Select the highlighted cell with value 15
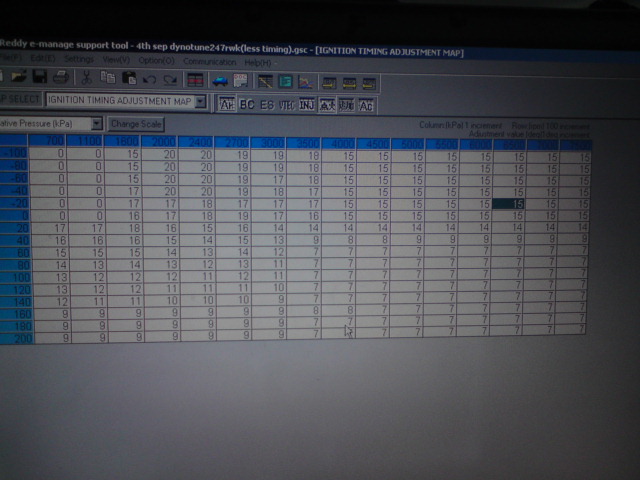 (x=508, y=203)
